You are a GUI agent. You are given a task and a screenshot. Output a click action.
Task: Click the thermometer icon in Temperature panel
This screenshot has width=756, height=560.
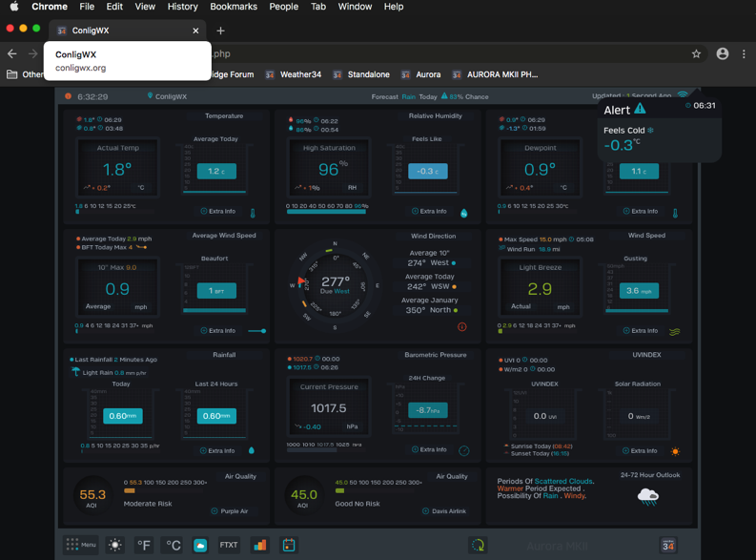[x=253, y=213]
